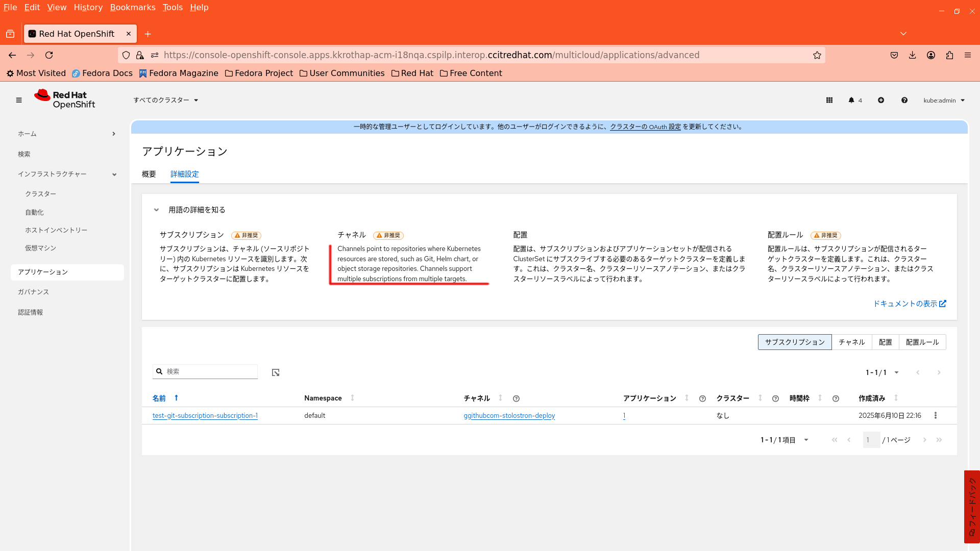Click the notifications bell icon
Image resolution: width=980 pixels, height=551 pixels.
851,101
